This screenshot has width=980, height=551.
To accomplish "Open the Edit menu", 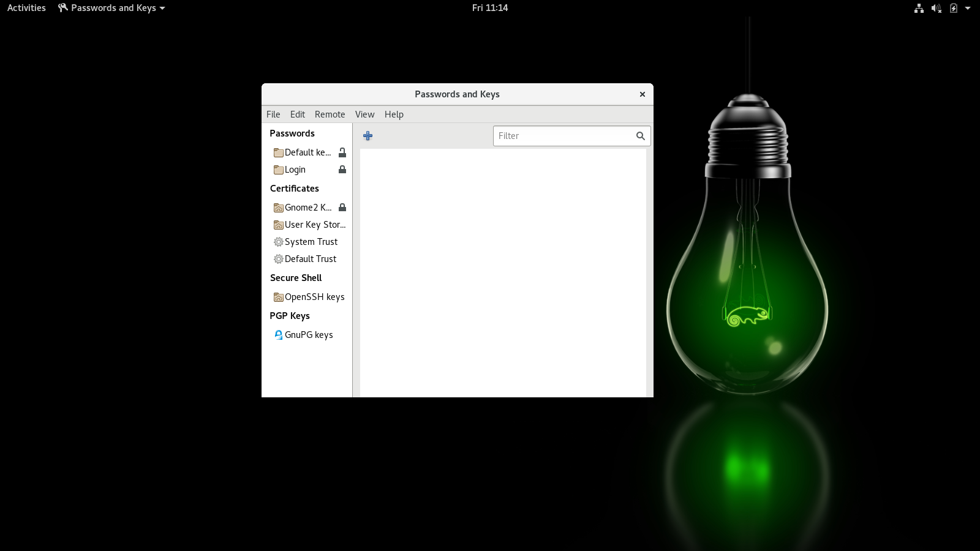I will (x=298, y=114).
